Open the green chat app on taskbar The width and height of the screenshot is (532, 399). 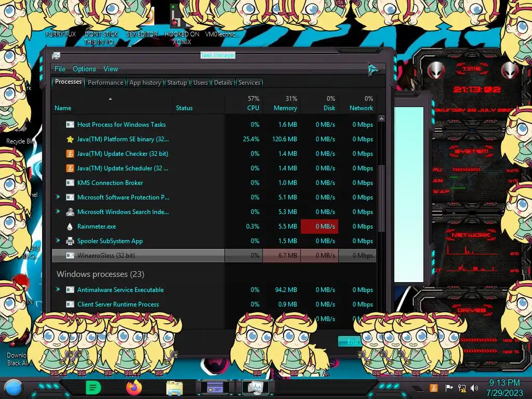click(93, 388)
